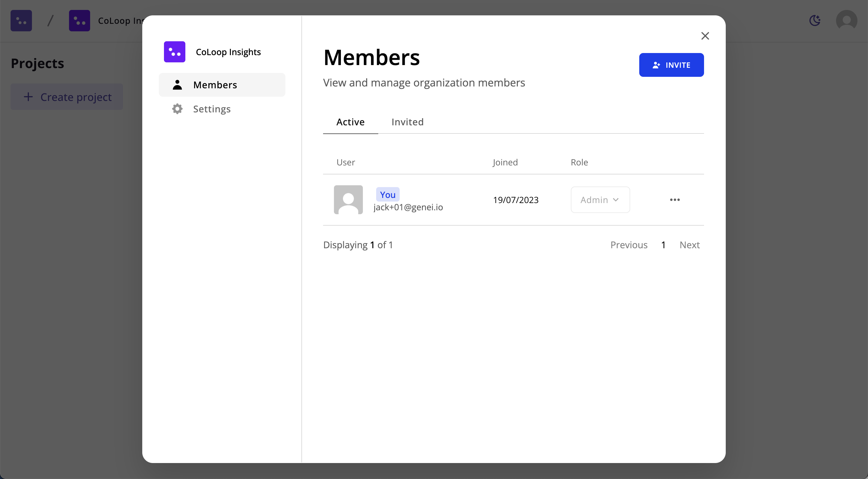
Task: Click the You badge
Action: pyautogui.click(x=388, y=194)
